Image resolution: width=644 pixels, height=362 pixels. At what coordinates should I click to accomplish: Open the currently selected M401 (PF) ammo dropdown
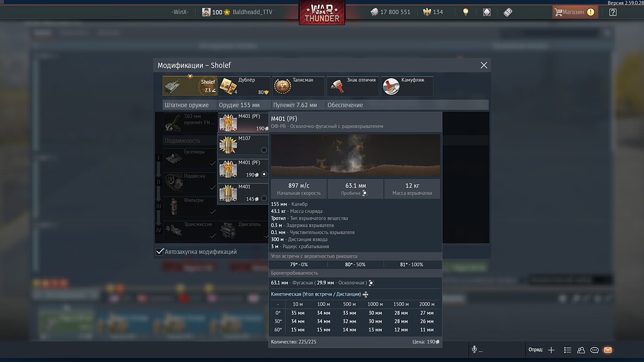coord(243,122)
